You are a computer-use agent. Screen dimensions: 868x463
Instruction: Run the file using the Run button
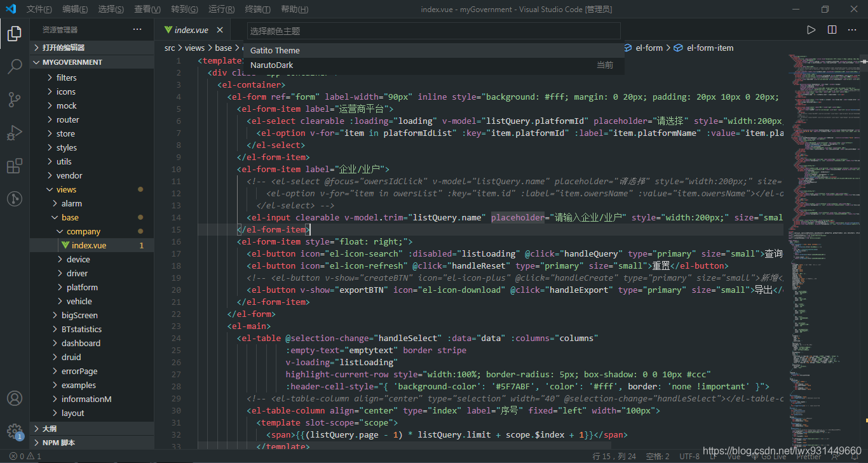coord(811,29)
